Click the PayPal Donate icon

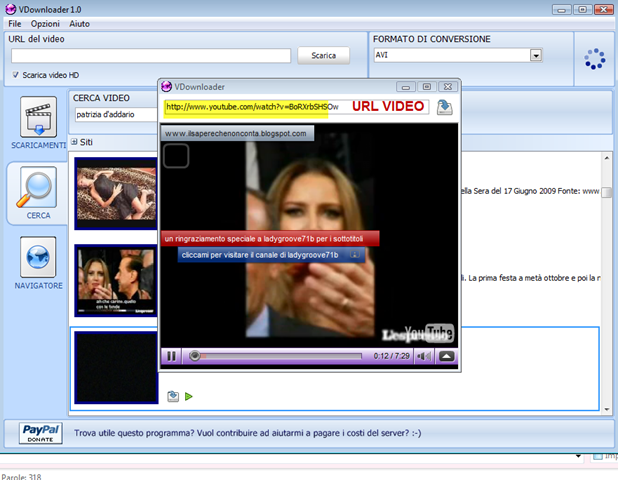[x=41, y=433]
